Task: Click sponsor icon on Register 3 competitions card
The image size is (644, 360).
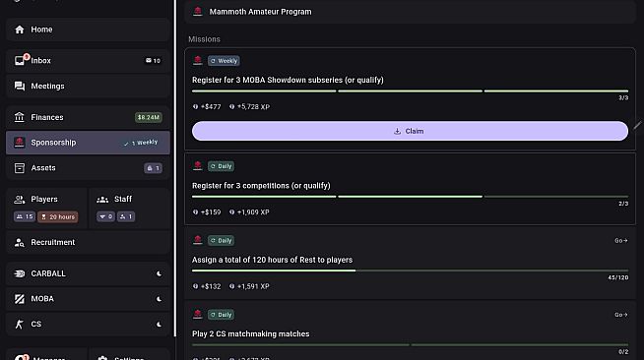Action: click(198, 165)
